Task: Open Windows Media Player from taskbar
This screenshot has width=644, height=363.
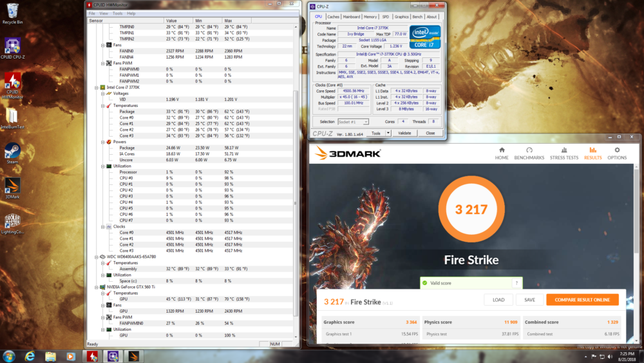Action: pos(71,357)
